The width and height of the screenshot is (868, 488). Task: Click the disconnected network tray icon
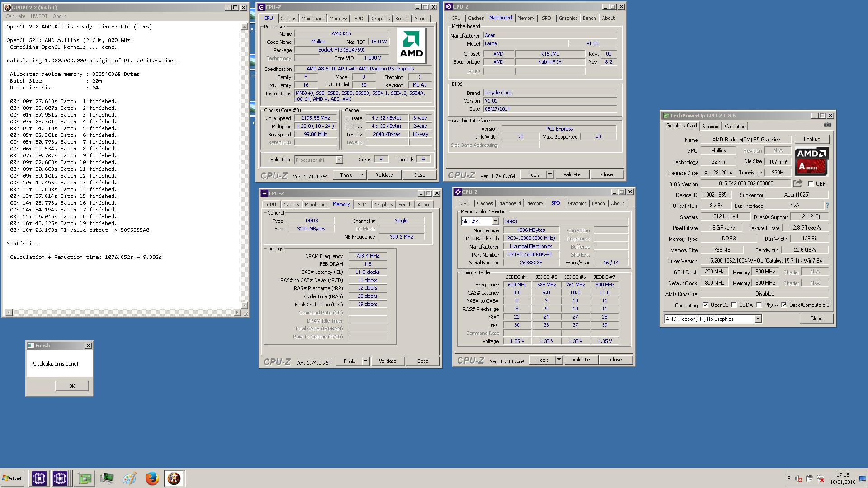coord(820,479)
